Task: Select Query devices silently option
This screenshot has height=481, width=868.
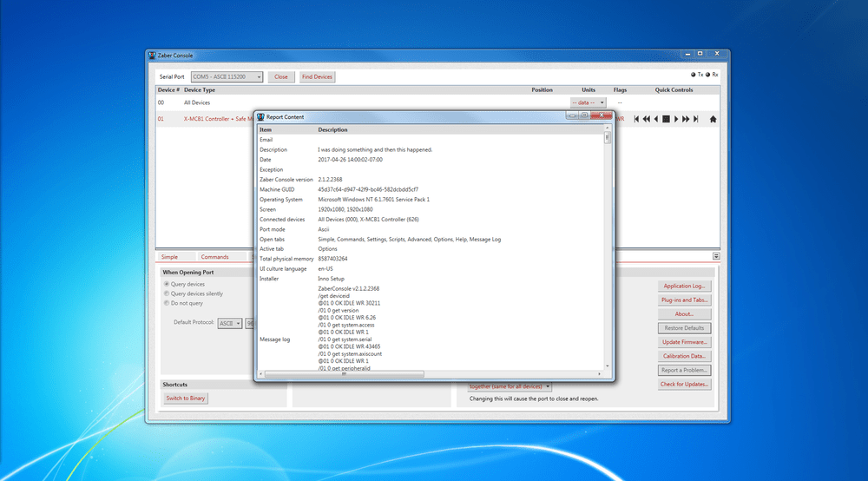Action: [166, 293]
